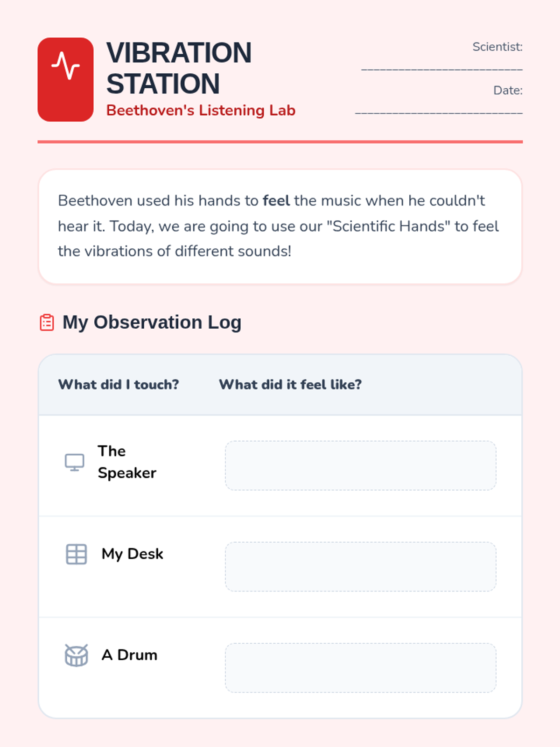This screenshot has width=560, height=747.
Task: Click the bold word 'feel' in intro
Action: (276, 201)
